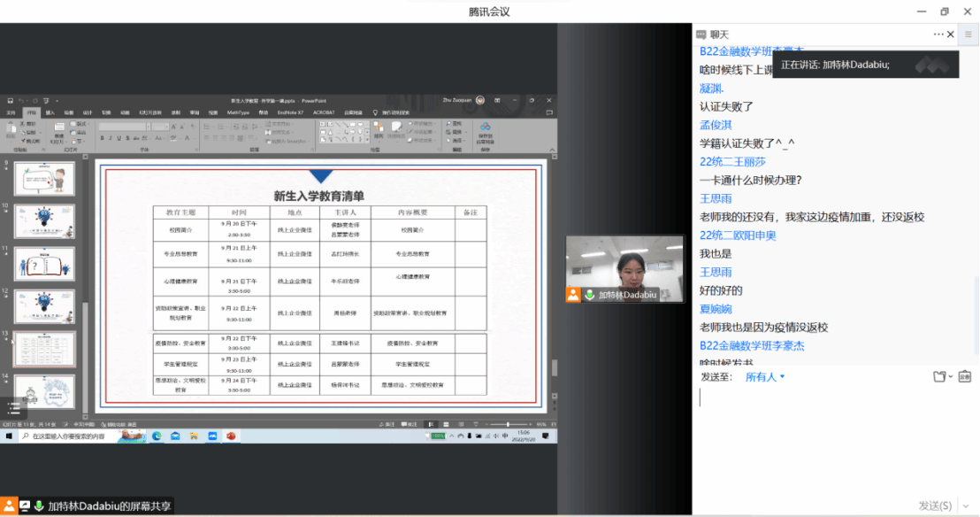Expand send options arrow beside 发送
980x517 pixels.
[965, 505]
